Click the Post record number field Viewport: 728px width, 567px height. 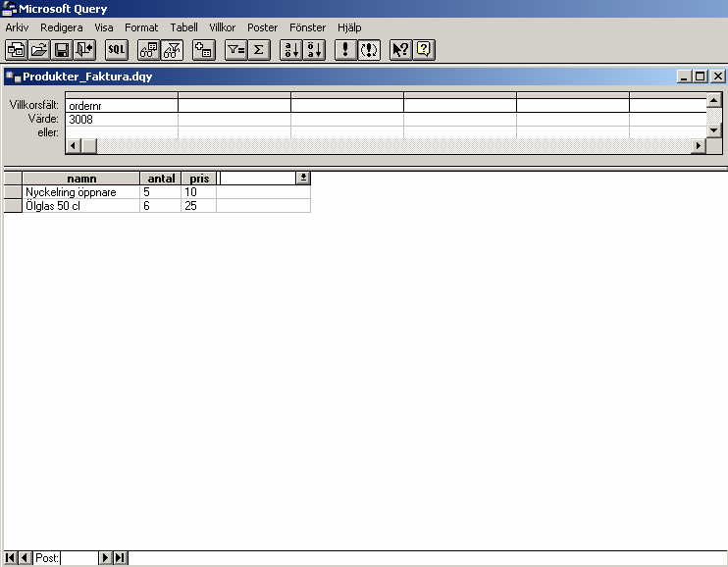coord(79,558)
